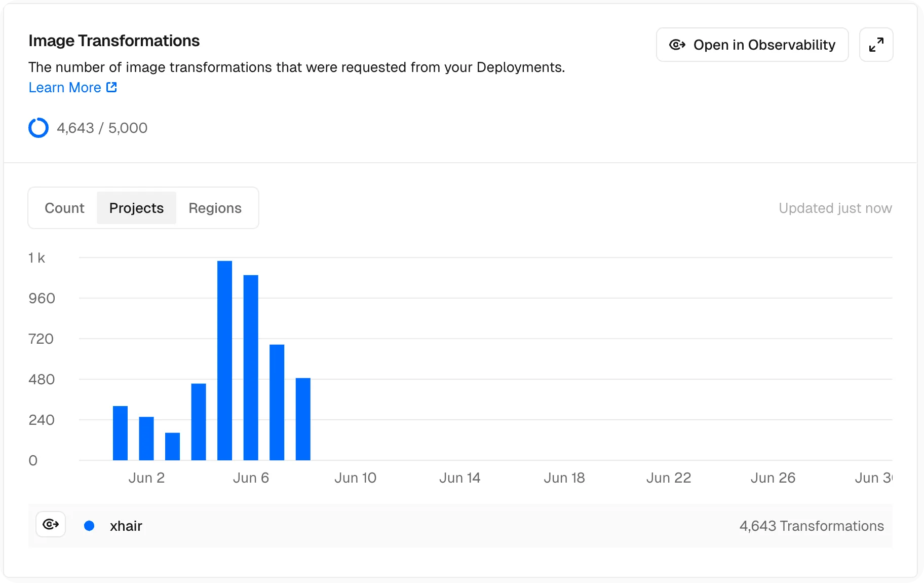Click the Jun 6 bar in chart
This screenshot has width=924, height=583.
[x=251, y=368]
